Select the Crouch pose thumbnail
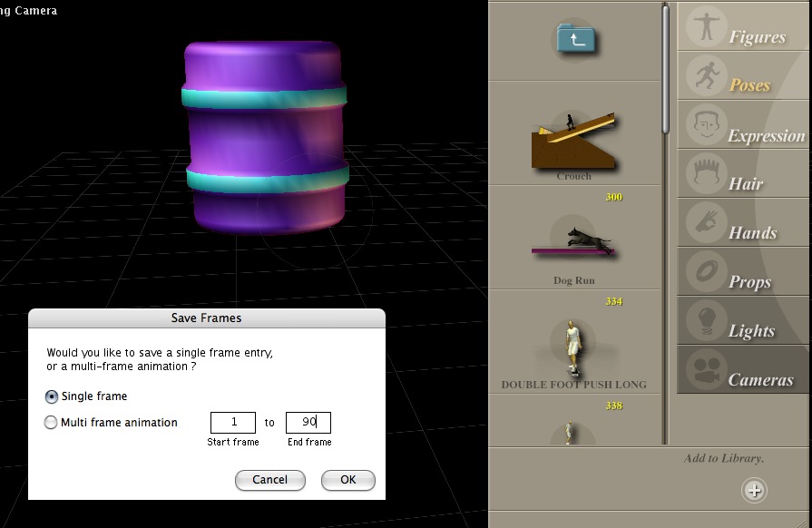This screenshot has height=528, width=812. pyautogui.click(x=573, y=141)
